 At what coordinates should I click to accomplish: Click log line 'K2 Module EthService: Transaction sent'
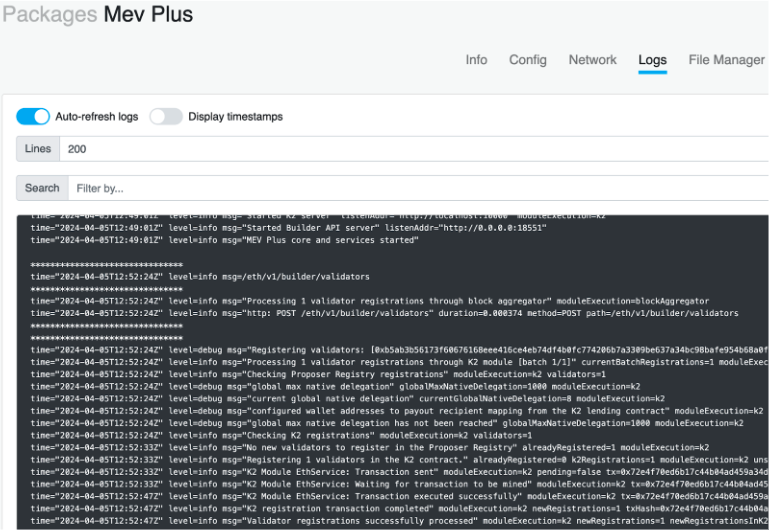(x=399, y=472)
